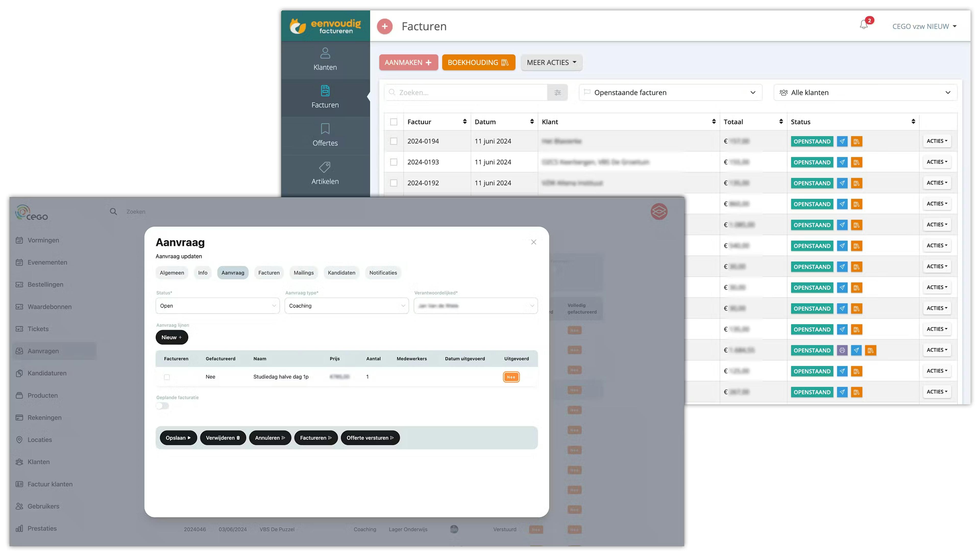
Task: Click the AANMAKEN button
Action: 408,62
